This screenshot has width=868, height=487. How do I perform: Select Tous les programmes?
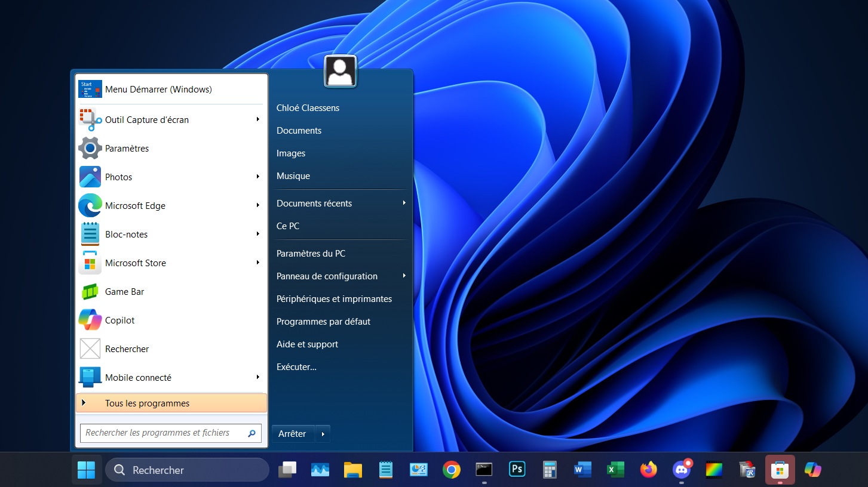click(x=146, y=403)
